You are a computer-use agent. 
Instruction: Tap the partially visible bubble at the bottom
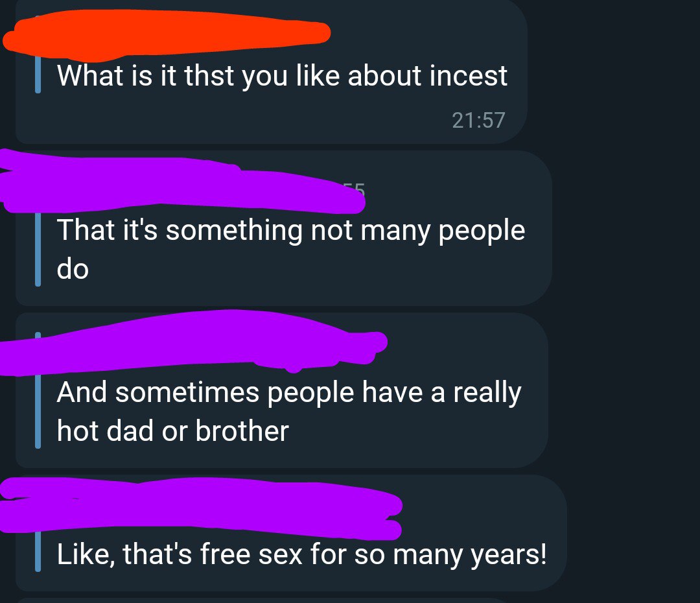coord(259,600)
